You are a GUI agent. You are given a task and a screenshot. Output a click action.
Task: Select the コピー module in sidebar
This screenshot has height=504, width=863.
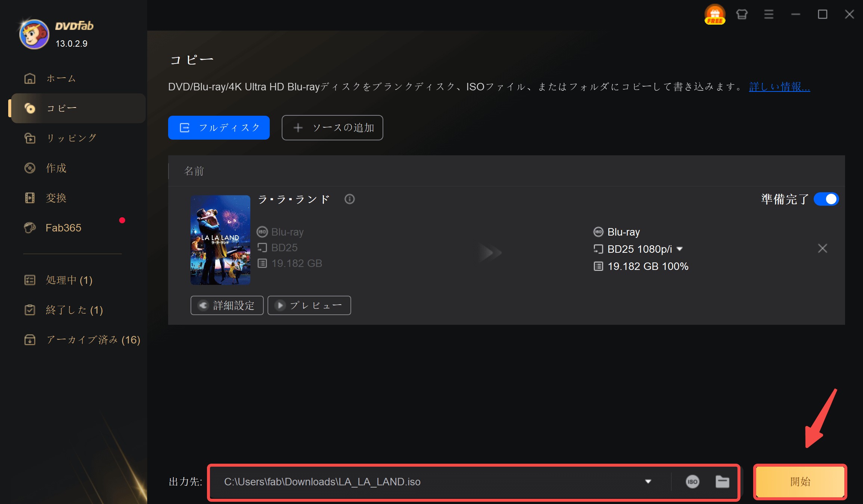[78, 108]
